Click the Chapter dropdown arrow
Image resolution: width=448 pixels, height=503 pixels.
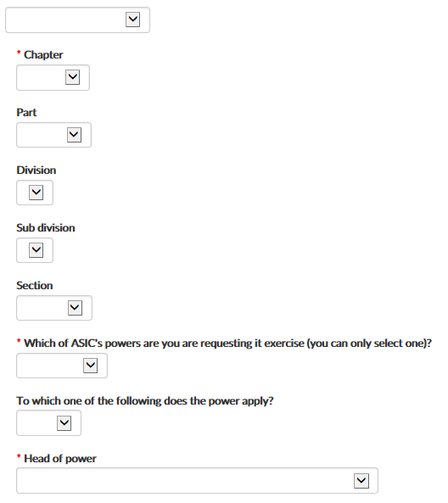(72, 77)
